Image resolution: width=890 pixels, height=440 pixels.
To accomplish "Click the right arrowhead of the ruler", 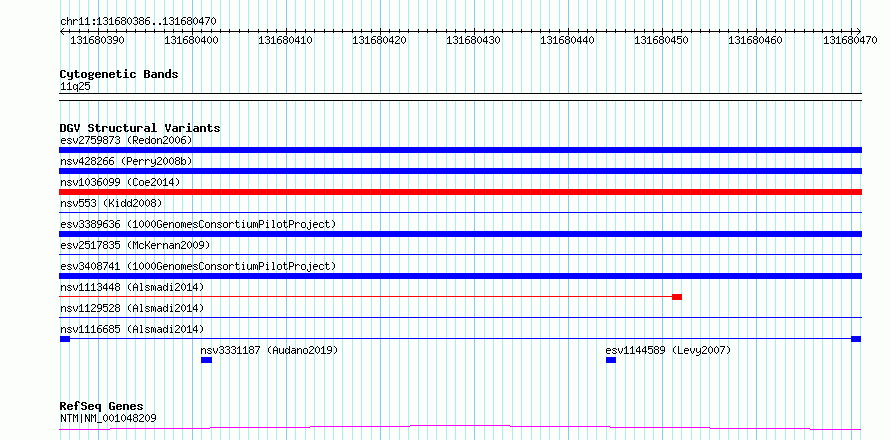I will [x=859, y=31].
